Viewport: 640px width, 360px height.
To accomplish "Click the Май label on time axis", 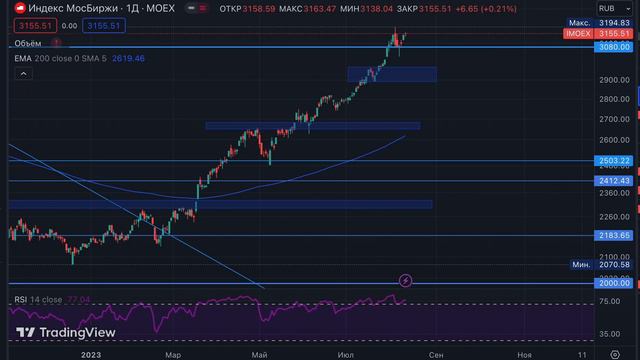I will (259, 355).
